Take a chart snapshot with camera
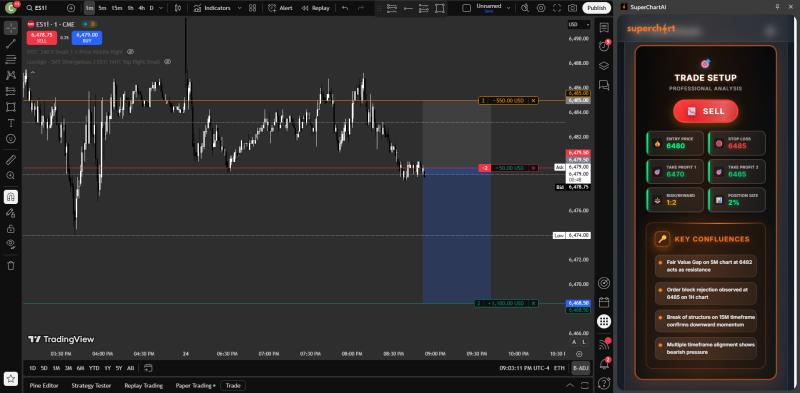The image size is (800, 393). coord(572,8)
